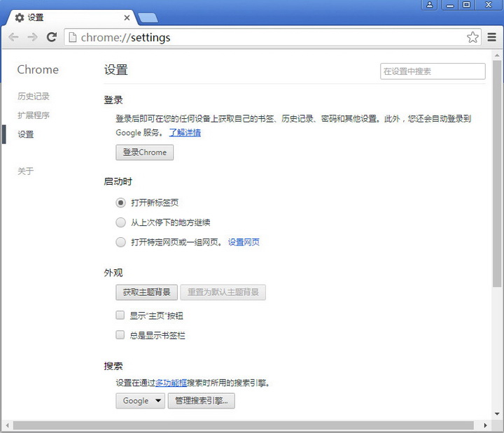Enable the 总是显示书签栏 checkbox
Screen dimensions: 504x433
point(120,335)
